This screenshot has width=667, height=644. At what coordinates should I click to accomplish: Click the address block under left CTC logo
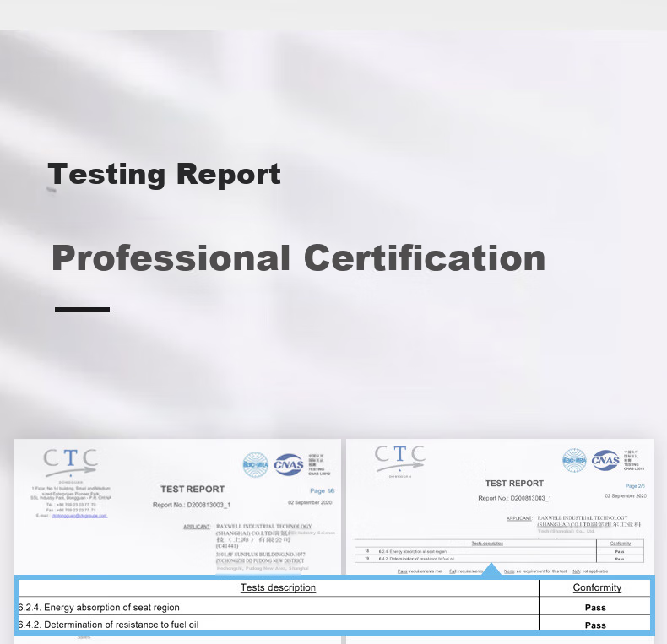(x=71, y=502)
